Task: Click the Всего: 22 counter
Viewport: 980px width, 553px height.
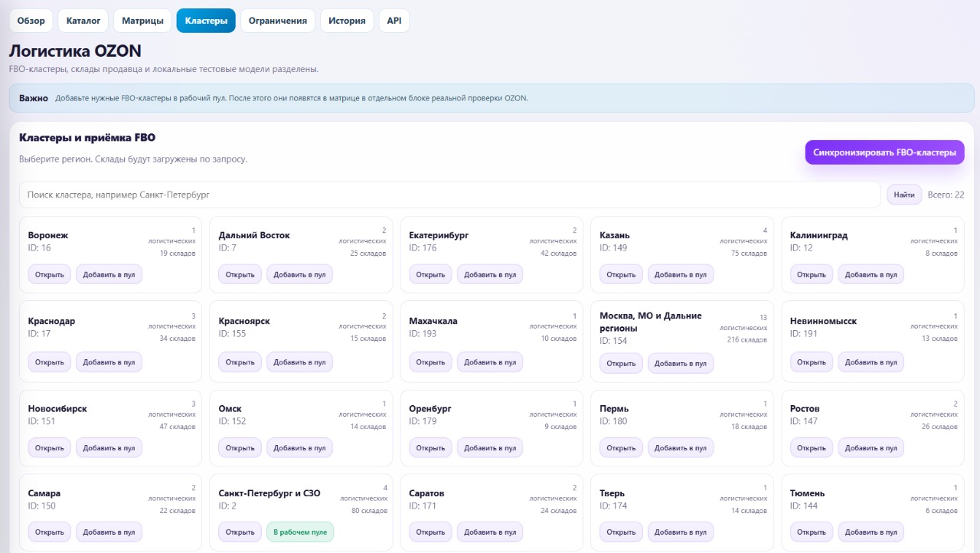Action: 946,195
